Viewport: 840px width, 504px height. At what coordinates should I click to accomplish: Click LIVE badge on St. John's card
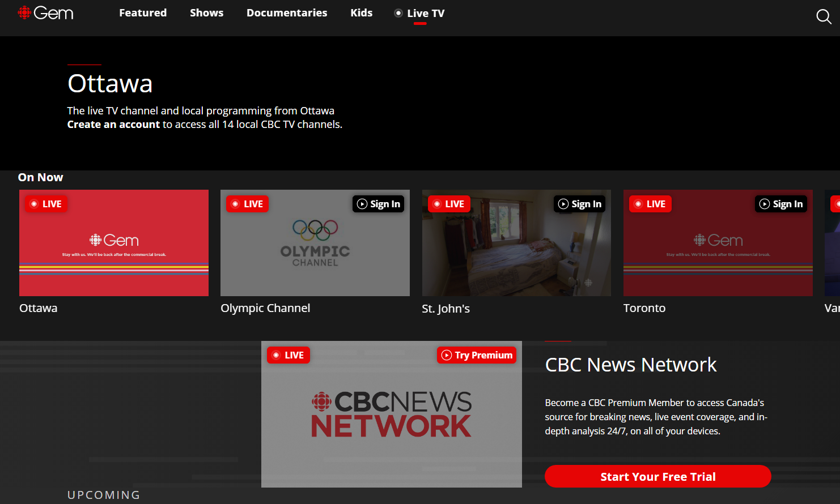(449, 204)
